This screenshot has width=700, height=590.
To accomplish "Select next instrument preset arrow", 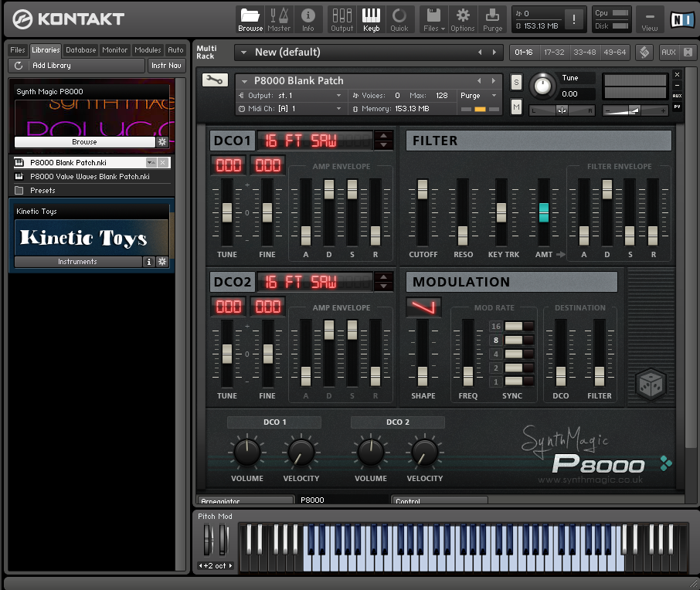I will tap(493, 81).
